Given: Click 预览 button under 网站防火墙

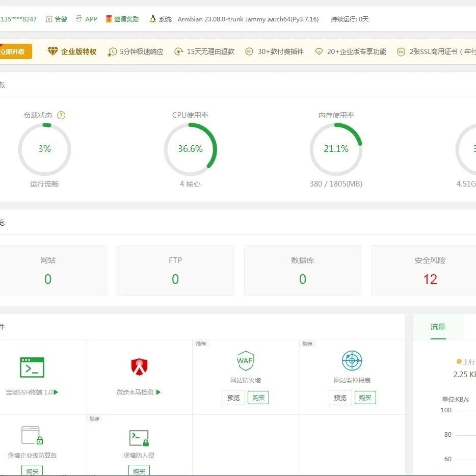Looking at the screenshot, I should 233,398.
